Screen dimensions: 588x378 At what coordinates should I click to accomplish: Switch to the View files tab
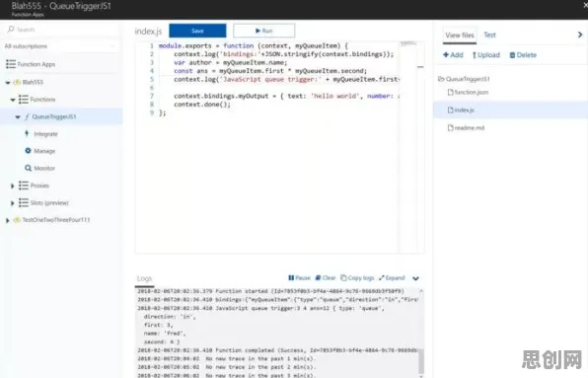[460, 36]
